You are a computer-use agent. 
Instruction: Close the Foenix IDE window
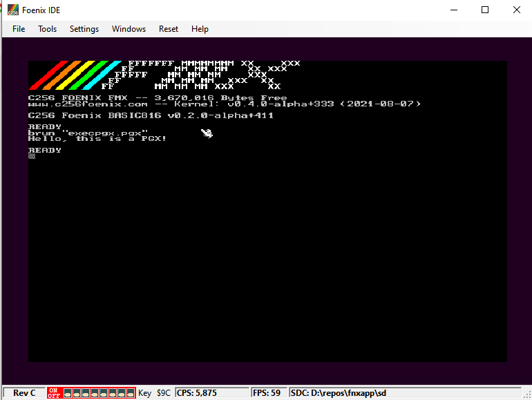click(516, 10)
